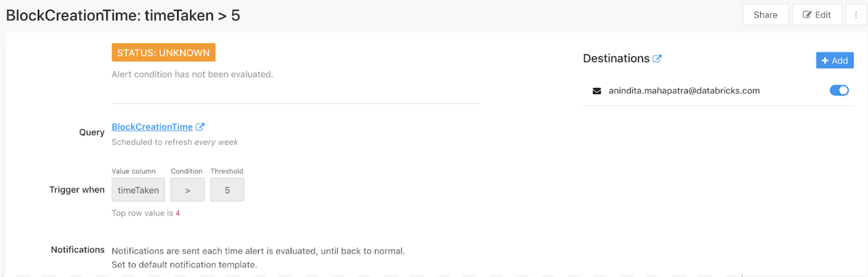Click the external link icon beside Destinations

657,59
